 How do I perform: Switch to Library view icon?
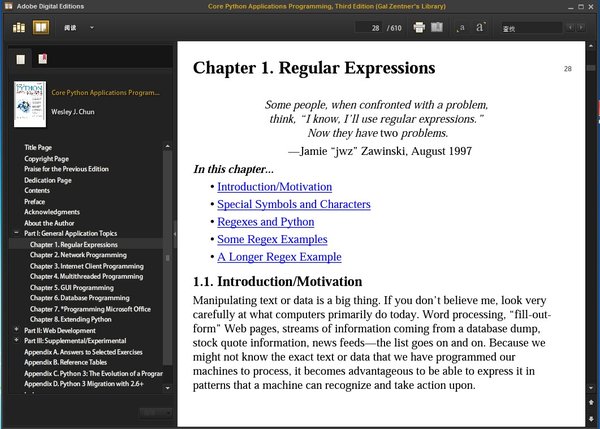tap(19, 27)
